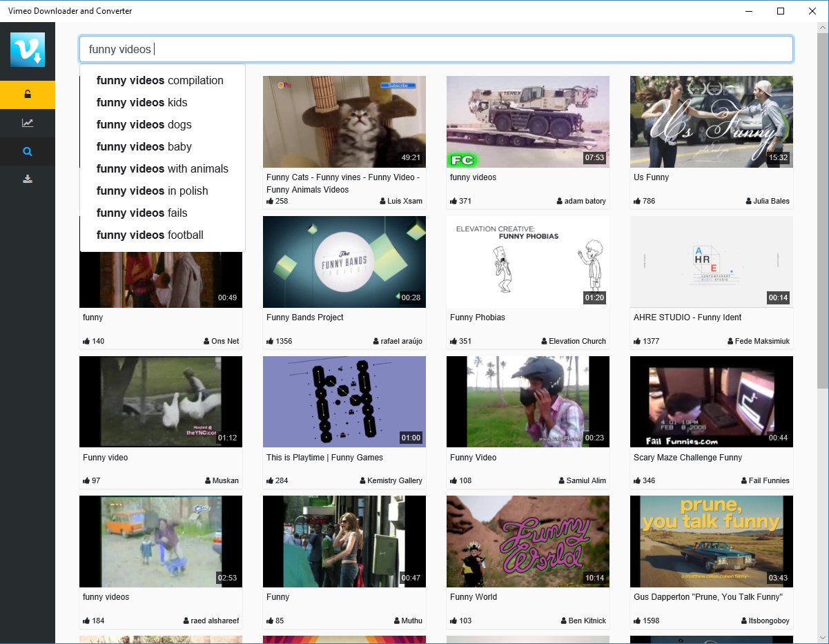Select the search sidebar icon
Viewport: 829px width, 644px height.
pyautogui.click(x=28, y=151)
